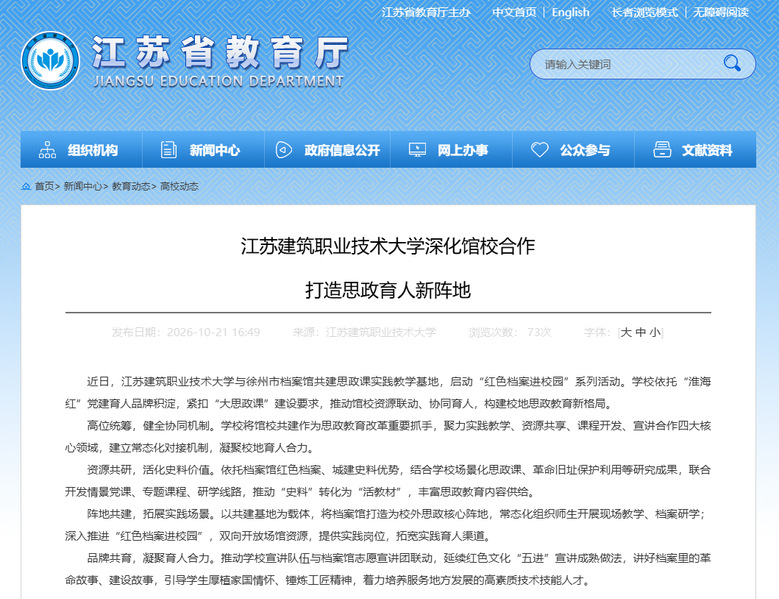Click the JIANGSU EDUCATION DEPARTMENT subtitle
The height and width of the screenshot is (599, 779).
(x=219, y=81)
